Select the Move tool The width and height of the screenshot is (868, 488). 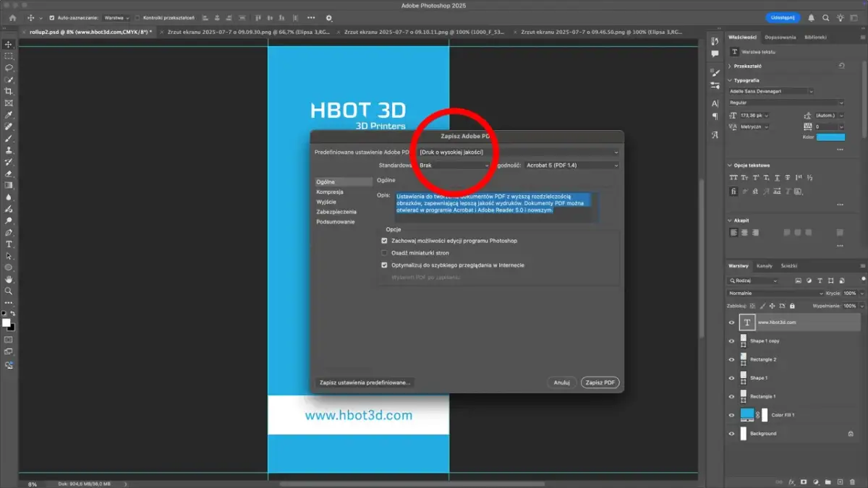click(9, 44)
